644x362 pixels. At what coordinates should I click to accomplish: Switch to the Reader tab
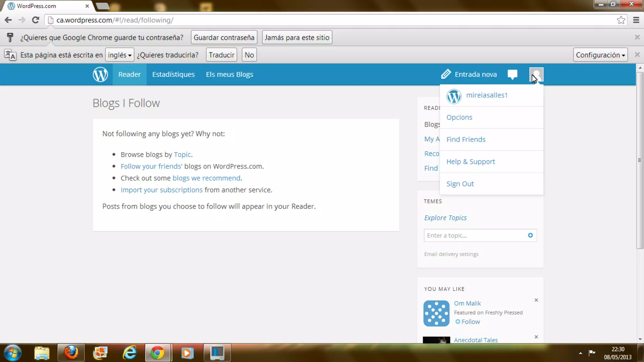[x=129, y=75]
